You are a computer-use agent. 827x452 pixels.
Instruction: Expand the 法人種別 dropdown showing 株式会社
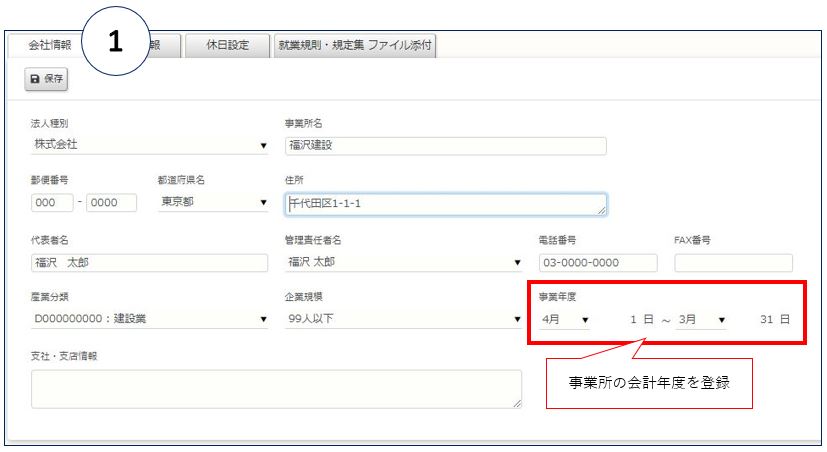[150, 145]
